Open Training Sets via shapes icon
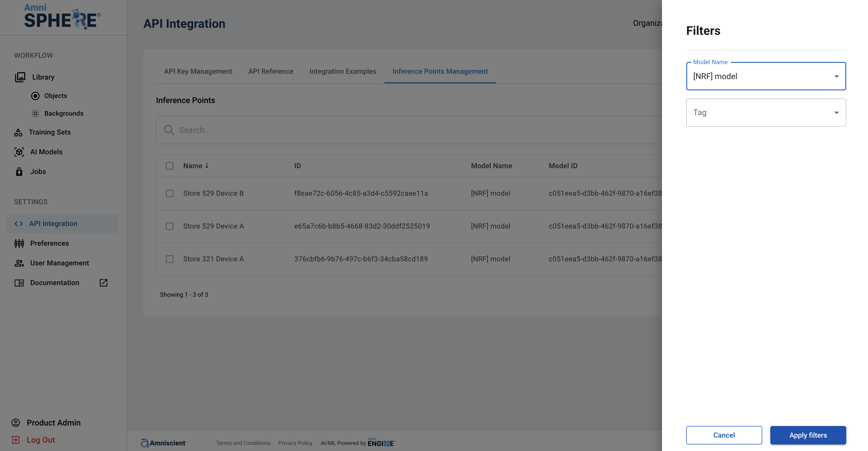The image size is (868, 451). 18,133
